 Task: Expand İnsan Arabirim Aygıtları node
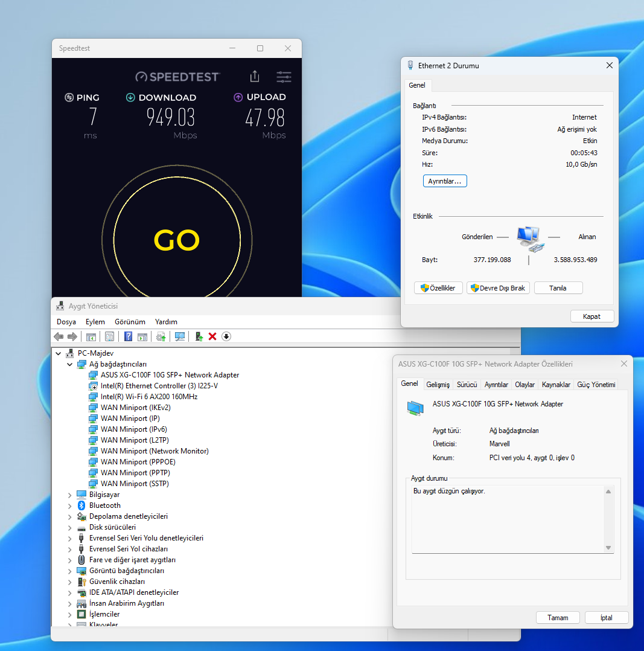click(70, 603)
